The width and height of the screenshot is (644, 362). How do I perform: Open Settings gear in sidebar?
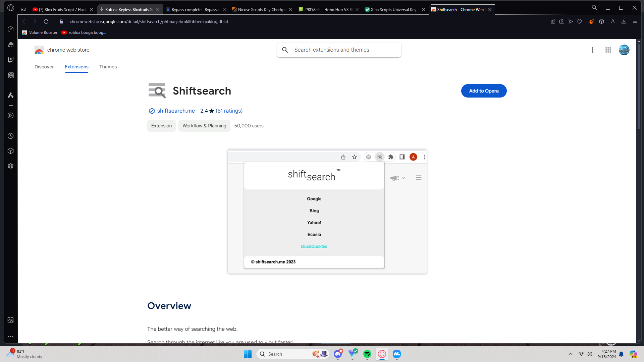tap(11, 166)
